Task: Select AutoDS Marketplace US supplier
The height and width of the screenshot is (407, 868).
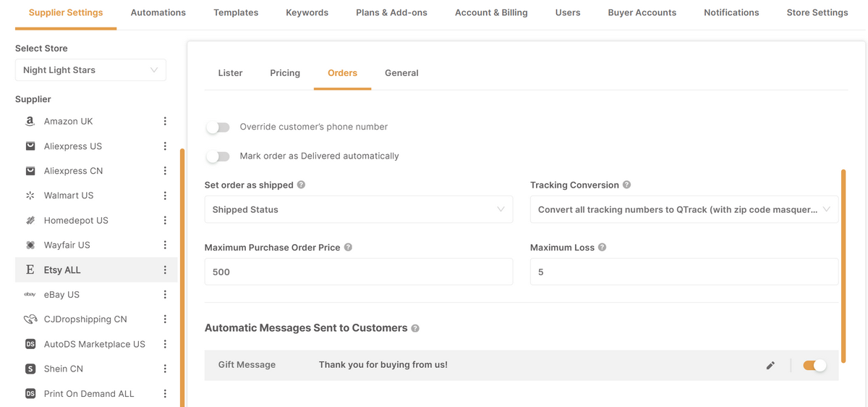Action: pyautogui.click(x=95, y=344)
